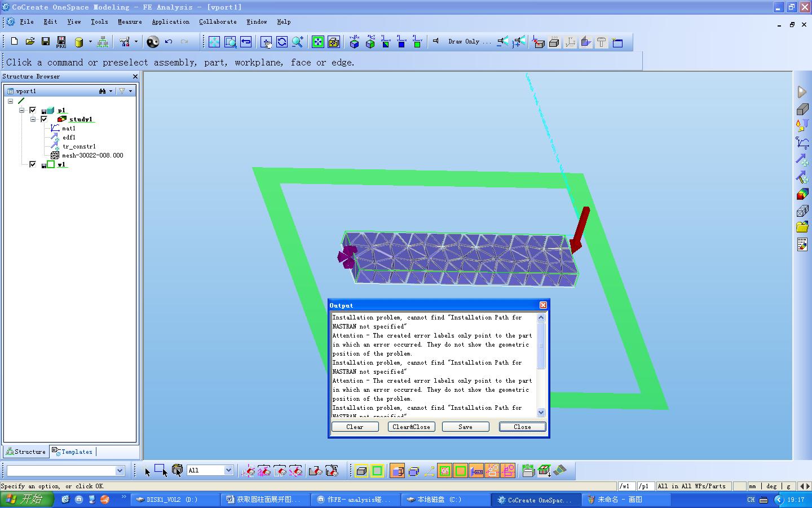The image size is (812, 508).
Task: Toggle the wireframe cube display button
Action: coord(413,471)
